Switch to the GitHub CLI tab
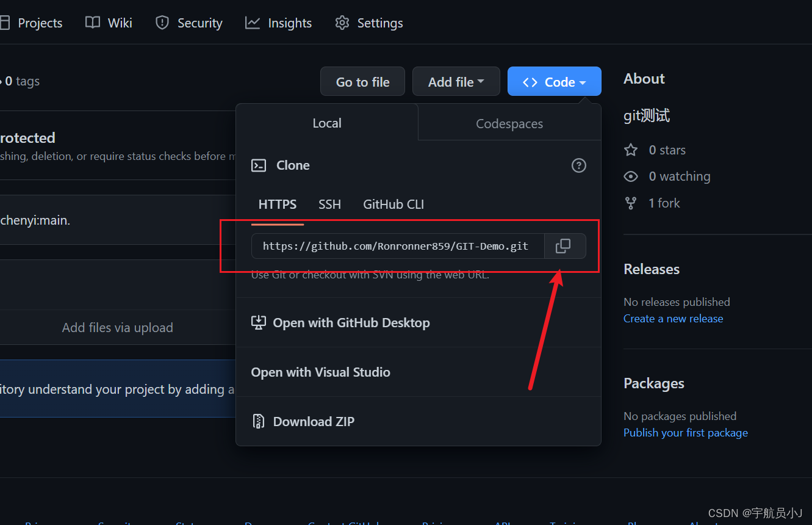This screenshot has width=812, height=525. pyautogui.click(x=393, y=204)
